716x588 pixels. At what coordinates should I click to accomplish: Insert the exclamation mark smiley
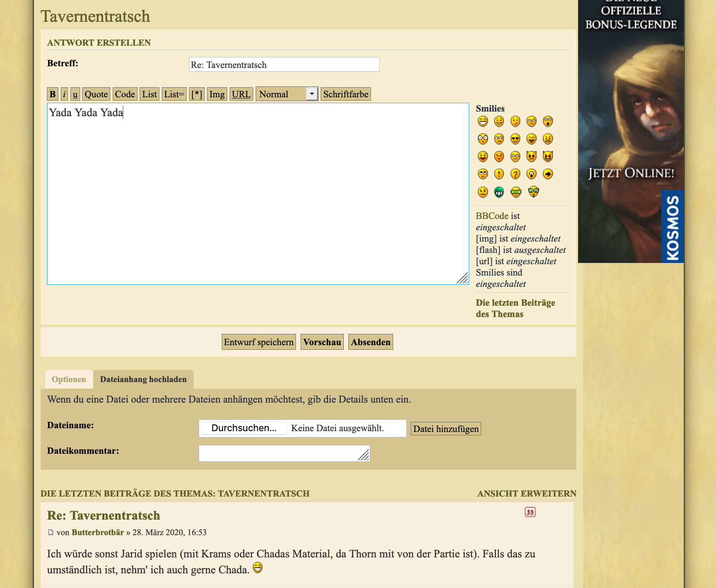[499, 174]
